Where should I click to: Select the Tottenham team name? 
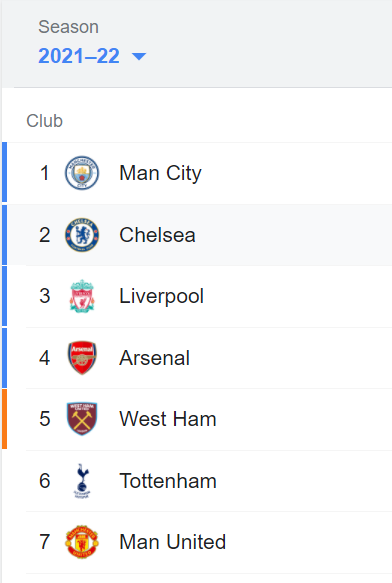(168, 481)
